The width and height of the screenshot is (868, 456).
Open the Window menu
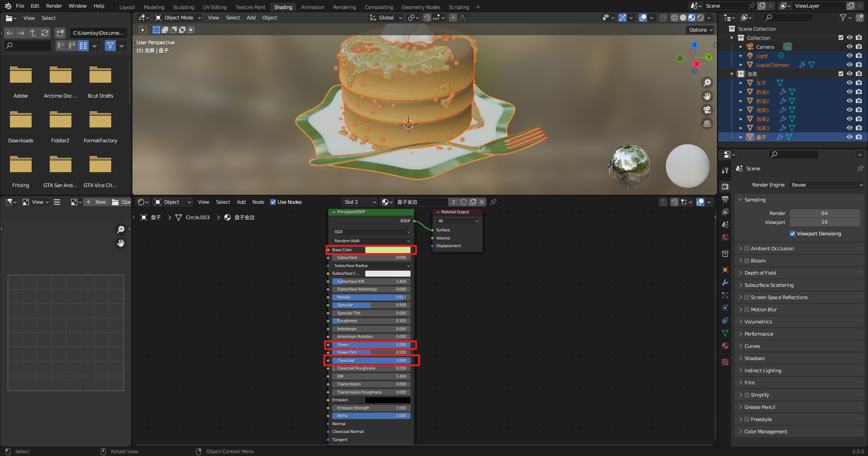[x=77, y=6]
